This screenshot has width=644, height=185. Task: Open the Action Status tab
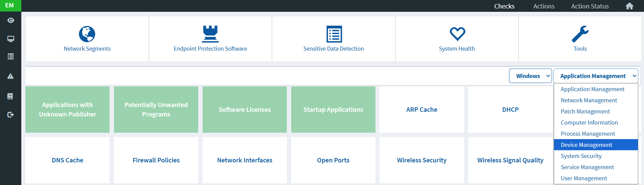click(590, 6)
